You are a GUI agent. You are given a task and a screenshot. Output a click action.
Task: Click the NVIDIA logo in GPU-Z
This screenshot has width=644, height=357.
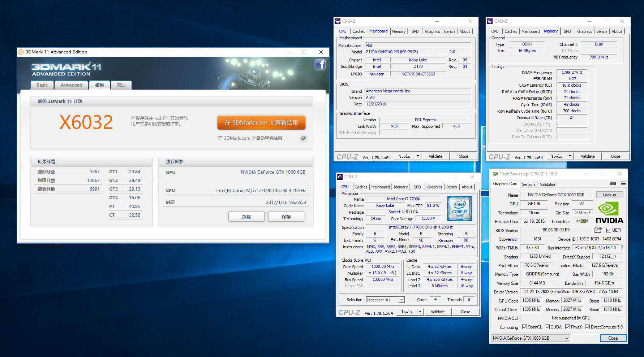coord(609,213)
